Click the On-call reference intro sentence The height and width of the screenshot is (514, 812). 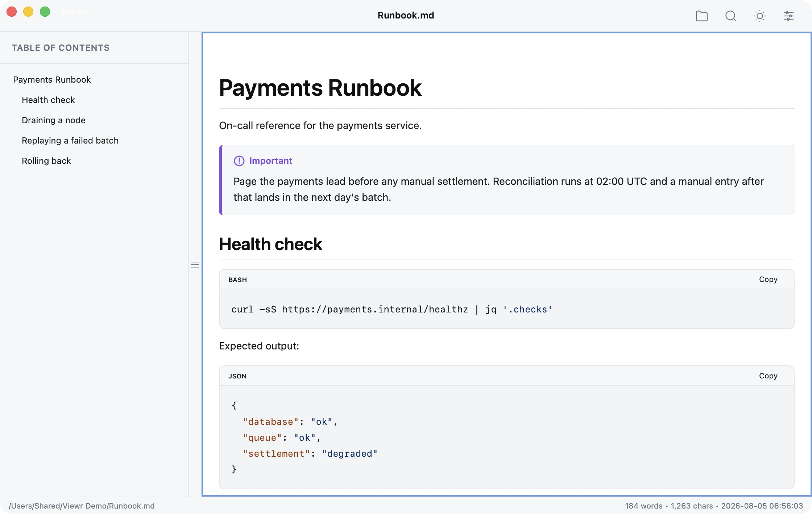[320, 125]
